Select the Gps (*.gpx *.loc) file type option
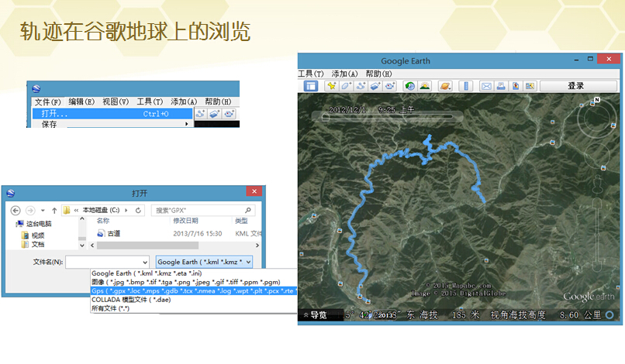625x364 pixels. [194, 290]
